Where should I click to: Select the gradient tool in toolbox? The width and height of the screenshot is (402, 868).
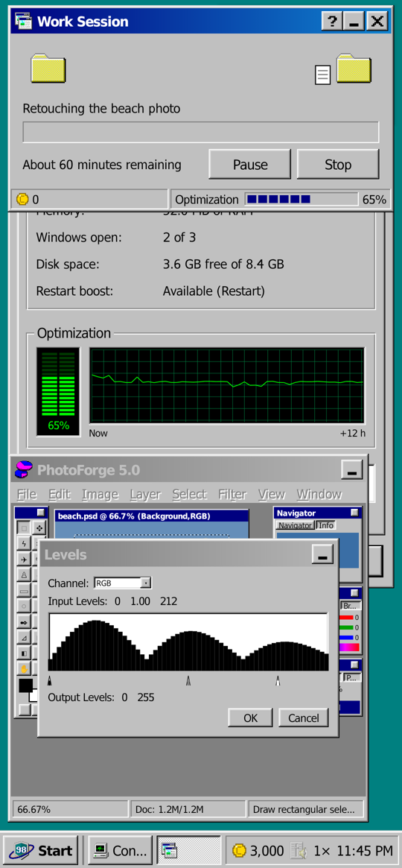pos(24,653)
